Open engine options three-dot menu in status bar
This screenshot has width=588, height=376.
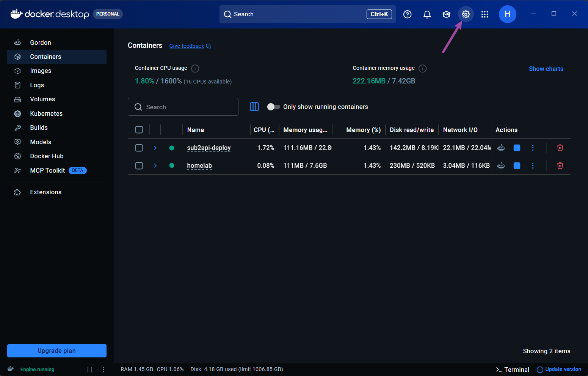coord(103,370)
